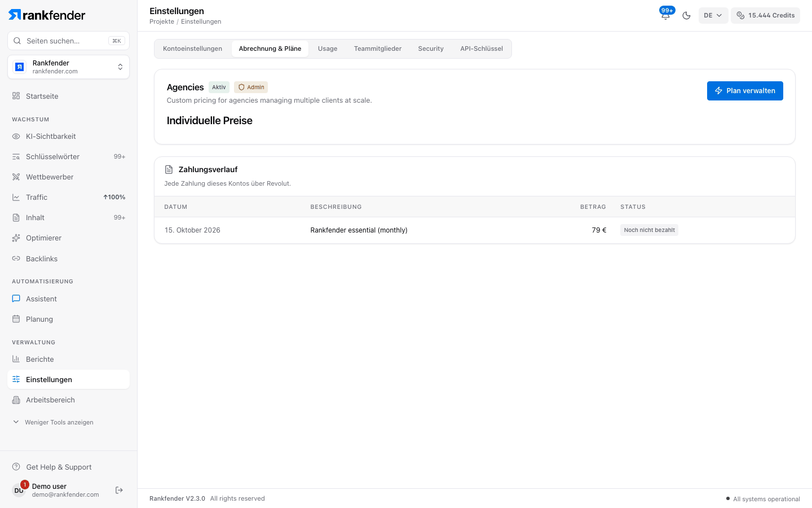Open Wettbewerber in the sidebar

pyautogui.click(x=68, y=177)
